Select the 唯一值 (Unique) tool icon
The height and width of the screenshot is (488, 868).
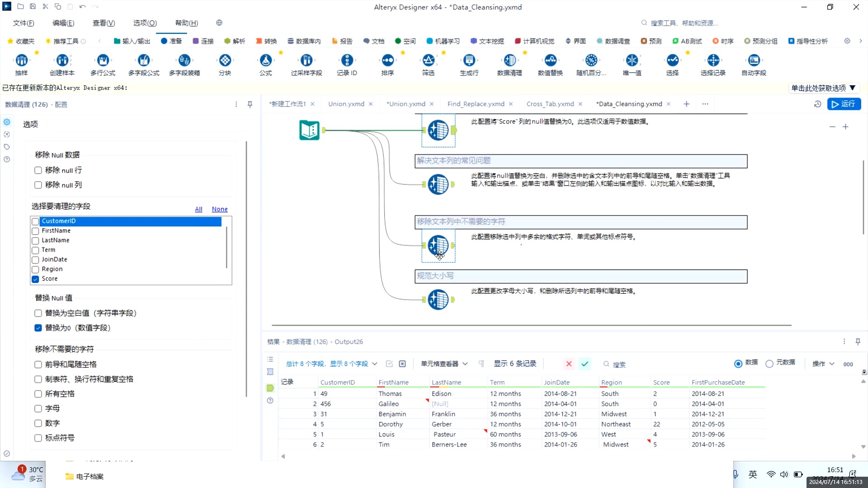(632, 60)
